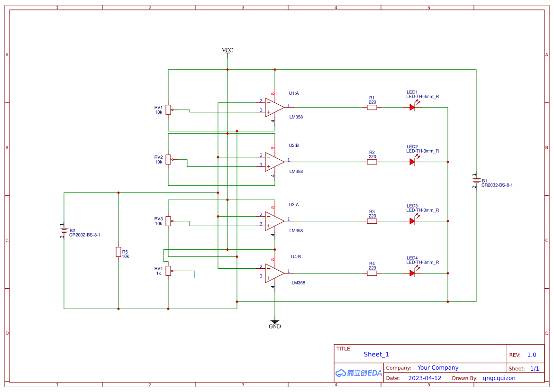Screen dimensions: 554x392
Task: Click the date 2023-04-12
Action: (425, 378)
